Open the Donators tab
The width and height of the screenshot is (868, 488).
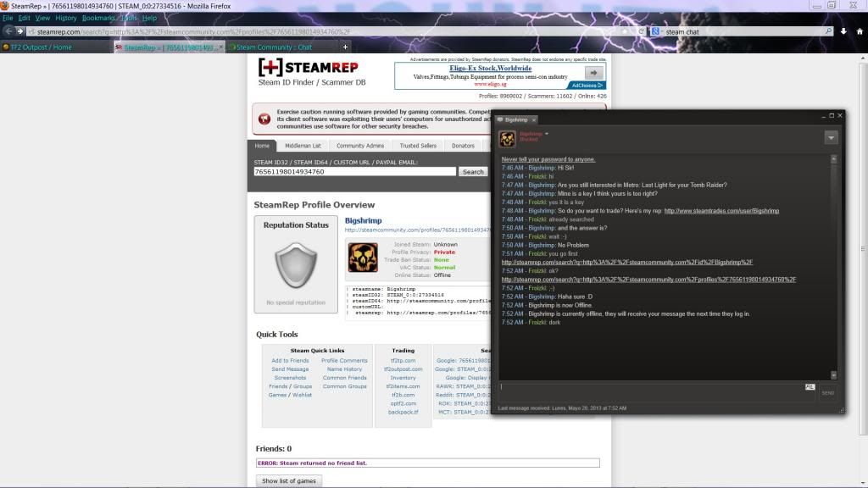(463, 146)
